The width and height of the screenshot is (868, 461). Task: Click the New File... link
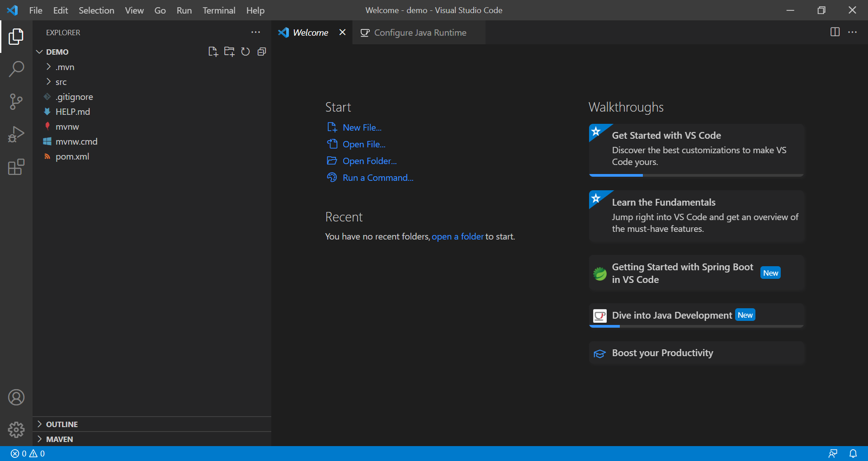click(362, 127)
